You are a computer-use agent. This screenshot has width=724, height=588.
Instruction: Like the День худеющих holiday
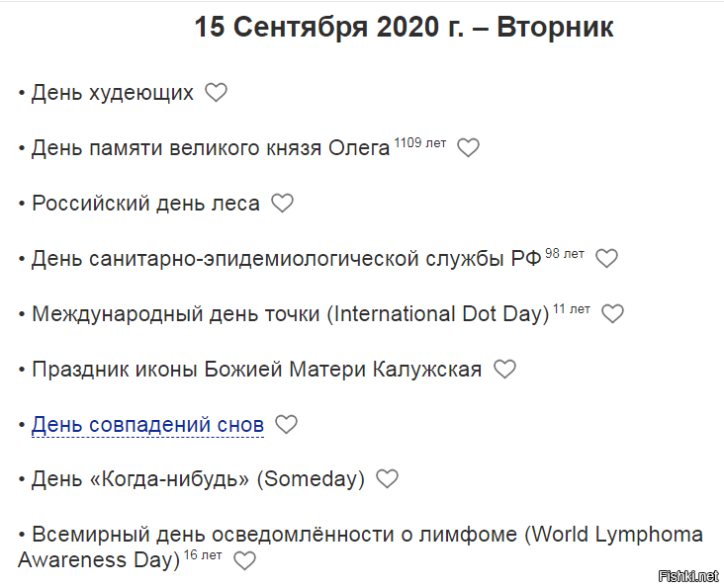(x=216, y=93)
